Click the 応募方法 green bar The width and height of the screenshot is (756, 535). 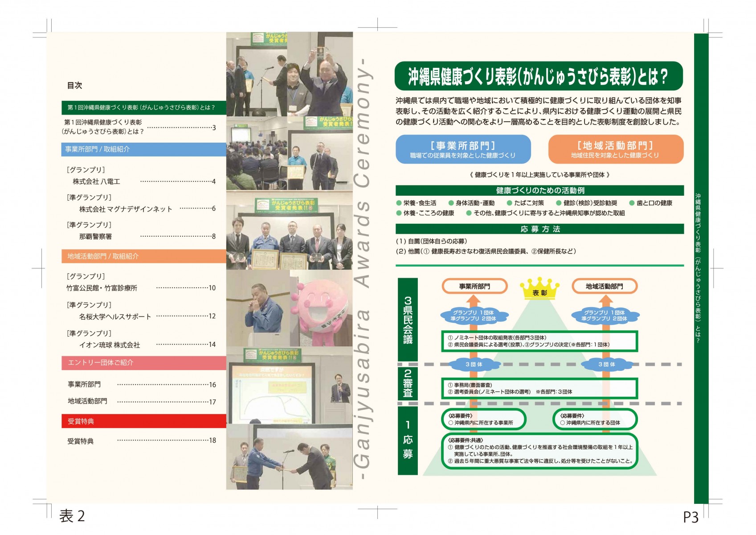coord(539,229)
